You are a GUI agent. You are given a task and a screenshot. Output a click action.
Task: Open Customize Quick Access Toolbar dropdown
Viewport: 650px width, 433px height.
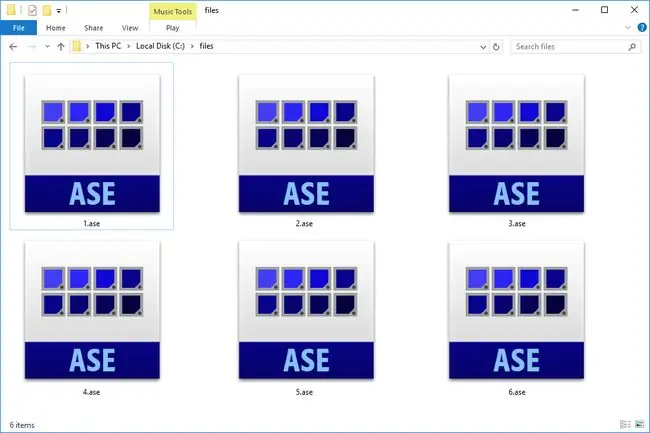59,11
